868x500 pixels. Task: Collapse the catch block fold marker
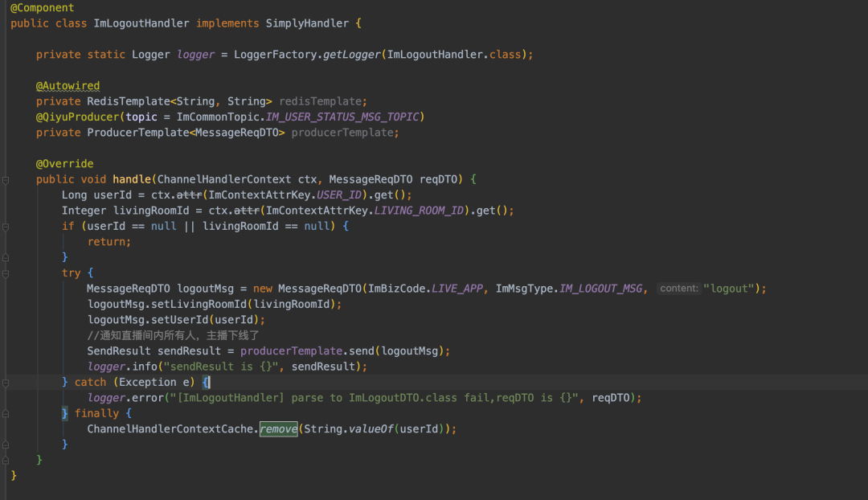(x=5, y=383)
